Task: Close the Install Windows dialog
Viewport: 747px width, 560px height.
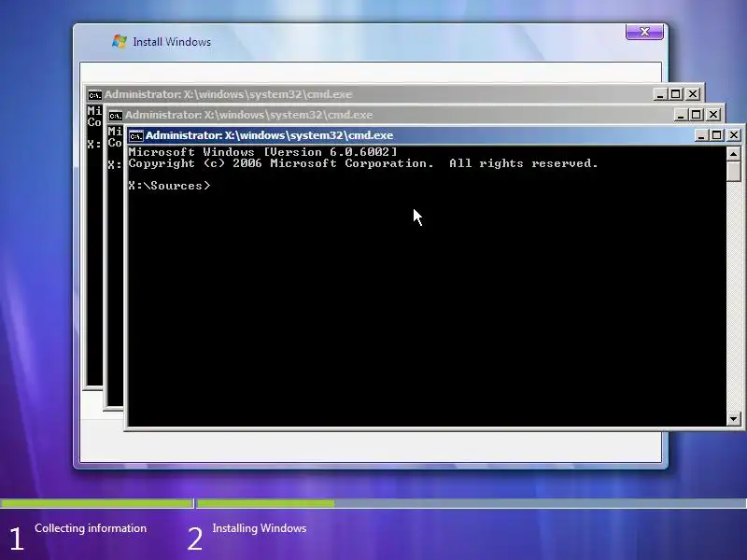Action: (x=644, y=32)
